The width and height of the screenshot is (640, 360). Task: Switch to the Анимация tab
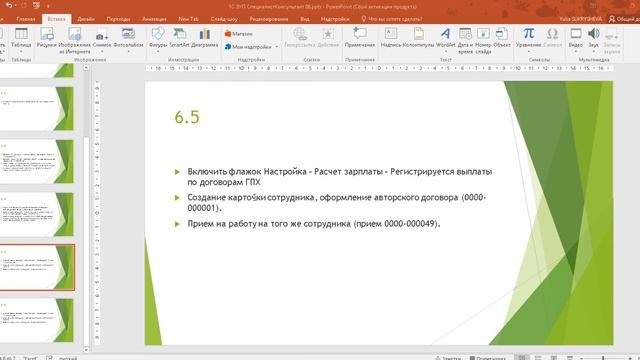pyautogui.click(x=154, y=19)
